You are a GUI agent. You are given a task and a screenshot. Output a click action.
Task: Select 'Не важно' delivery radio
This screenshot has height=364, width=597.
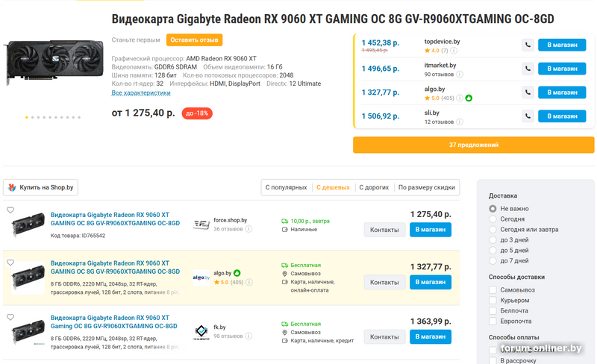pyautogui.click(x=493, y=209)
